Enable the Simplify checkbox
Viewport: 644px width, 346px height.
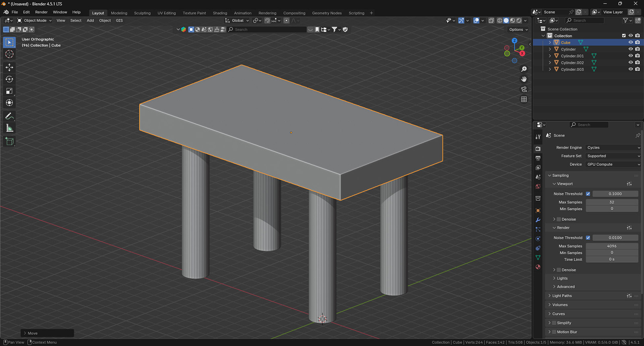pyautogui.click(x=554, y=323)
